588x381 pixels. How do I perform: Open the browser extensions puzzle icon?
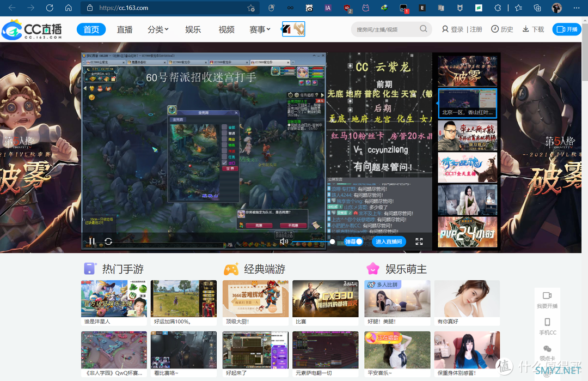pos(498,8)
